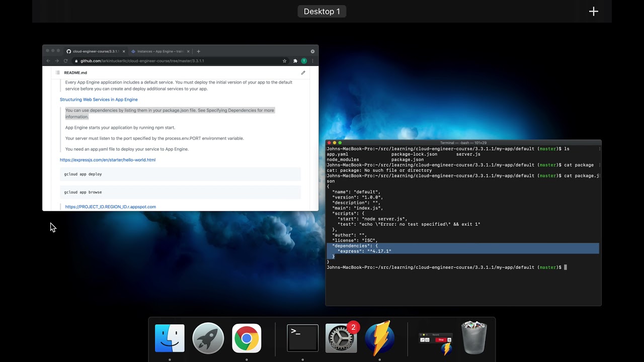Viewport: 644px width, 362px height.
Task: Open Chrome profile avatar T
Action: [x=304, y=61]
